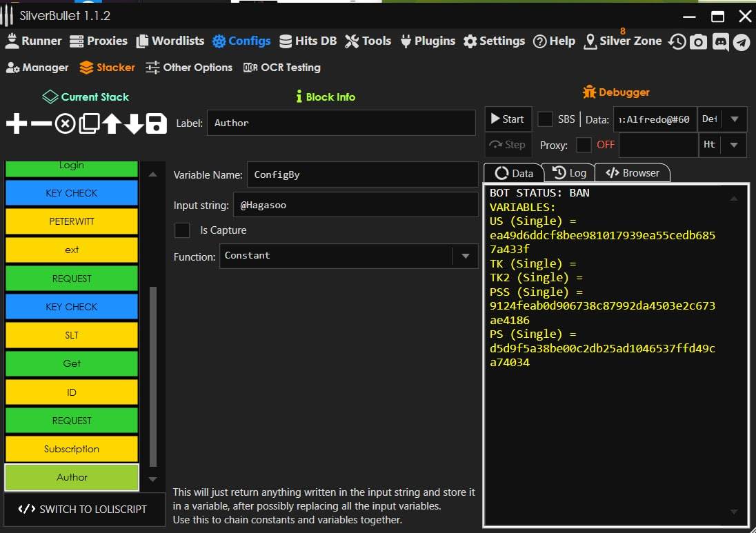Open the Discord link icon
756x533 pixels.
click(x=720, y=41)
